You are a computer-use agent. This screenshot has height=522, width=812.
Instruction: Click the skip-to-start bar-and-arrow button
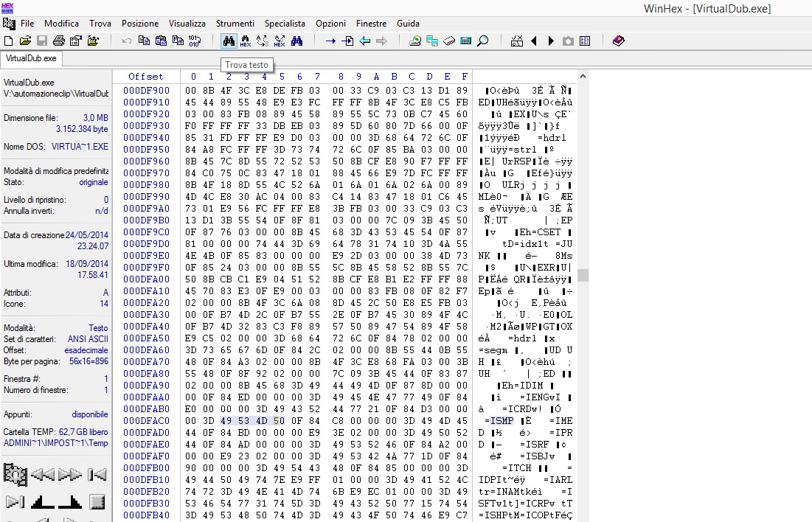tap(97, 474)
